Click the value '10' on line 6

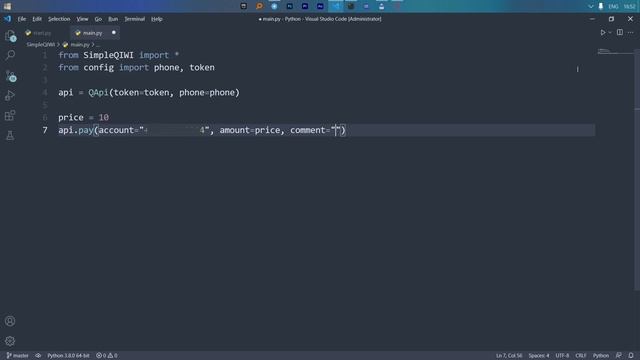pyautogui.click(x=104, y=118)
